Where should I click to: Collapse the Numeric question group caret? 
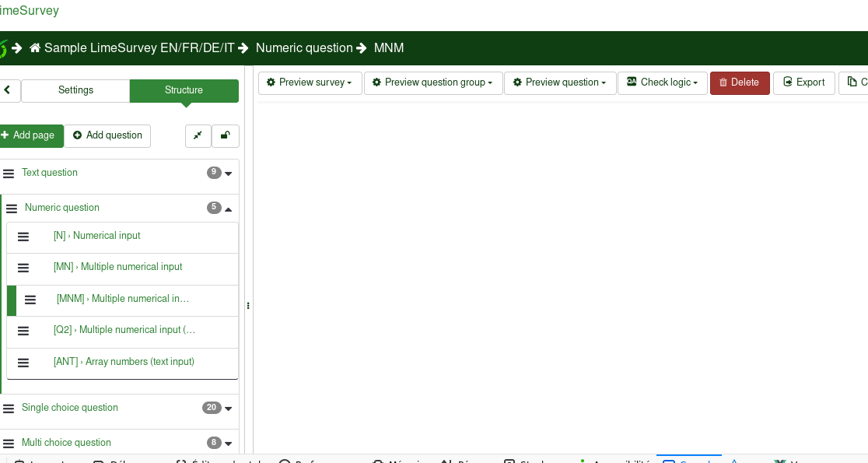[x=228, y=209]
